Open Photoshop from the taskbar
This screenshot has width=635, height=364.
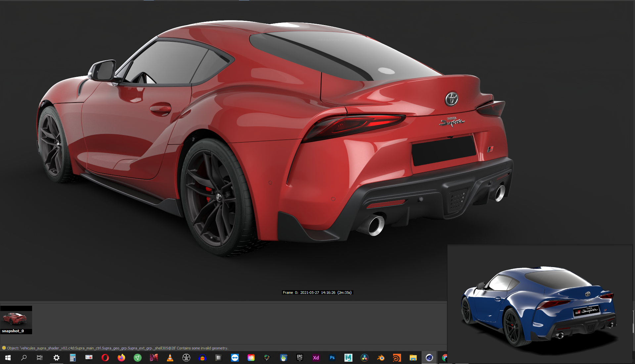tap(332, 358)
